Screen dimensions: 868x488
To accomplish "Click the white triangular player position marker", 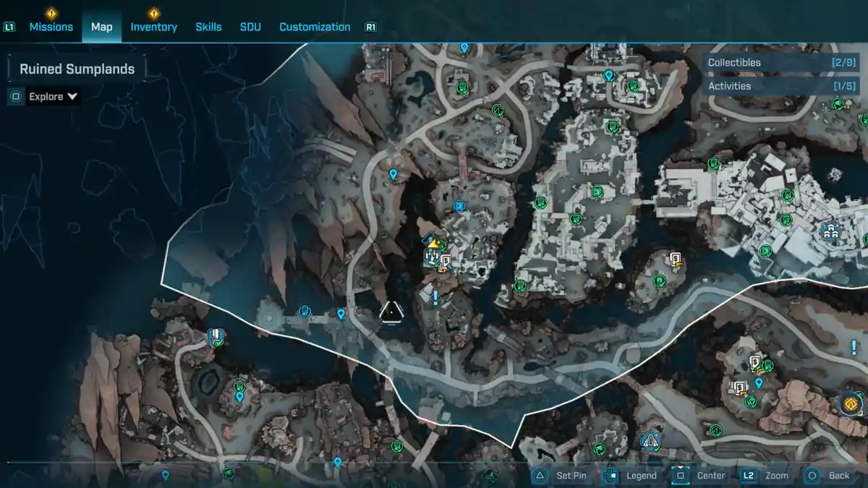I will click(x=391, y=312).
